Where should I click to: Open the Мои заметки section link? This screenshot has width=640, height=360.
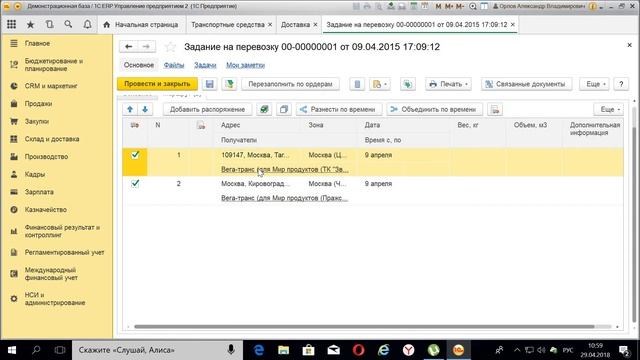coord(245,65)
